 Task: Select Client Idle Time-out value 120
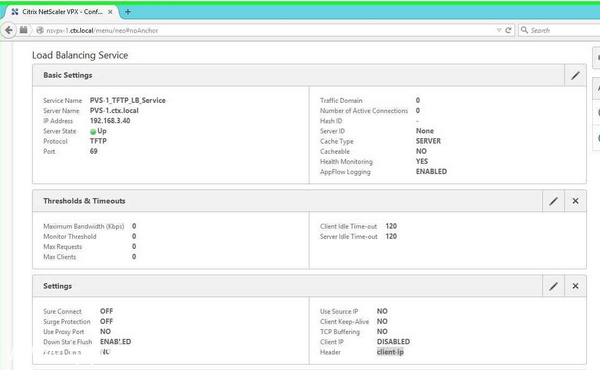[391, 226]
